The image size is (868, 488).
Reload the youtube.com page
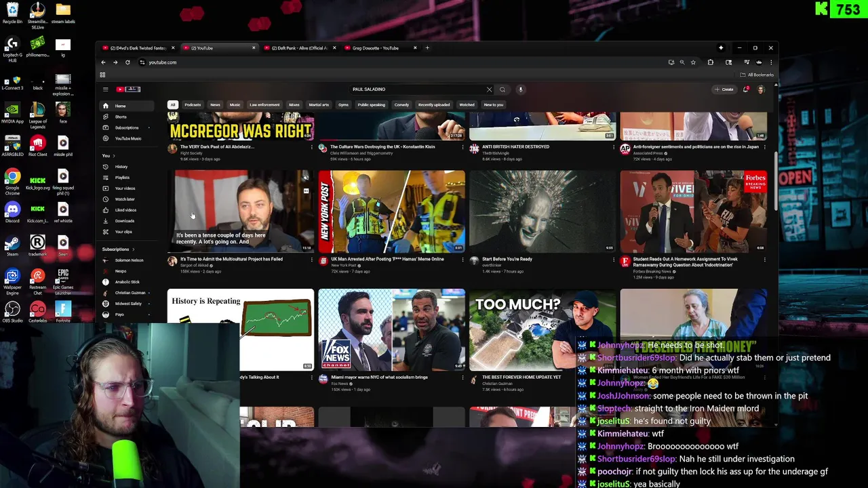[127, 62]
